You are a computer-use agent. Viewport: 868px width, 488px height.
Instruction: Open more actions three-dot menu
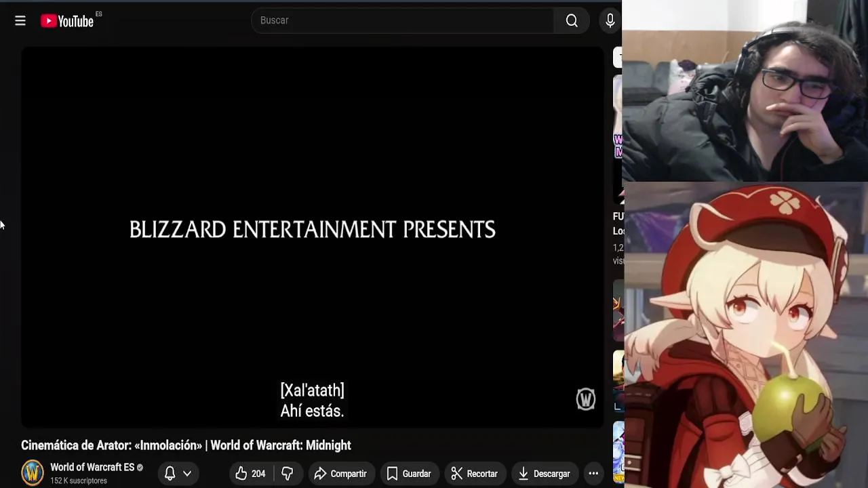click(593, 474)
